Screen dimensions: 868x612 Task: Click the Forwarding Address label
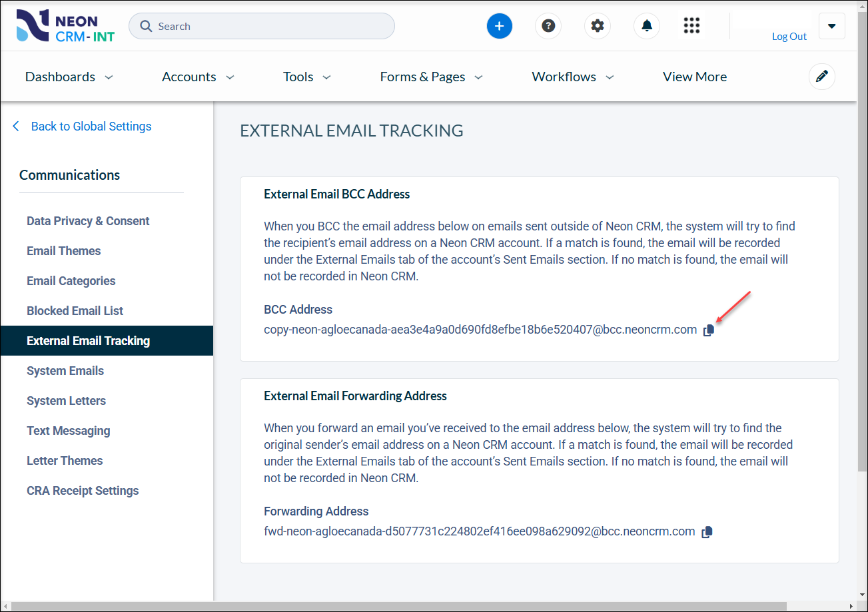316,511
